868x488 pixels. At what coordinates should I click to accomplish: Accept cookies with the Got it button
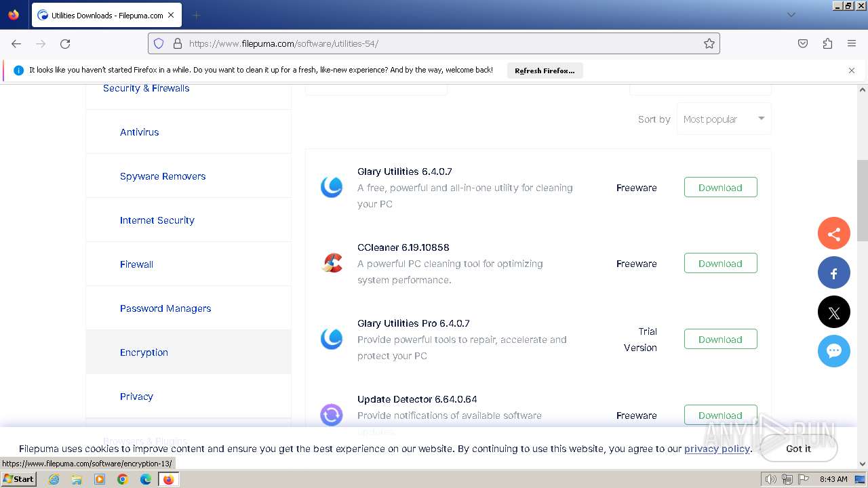(798, 449)
